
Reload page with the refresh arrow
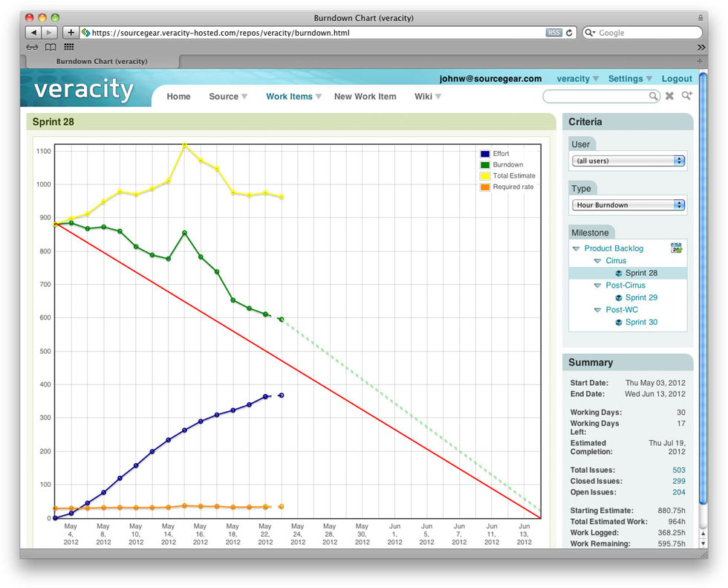tap(570, 33)
